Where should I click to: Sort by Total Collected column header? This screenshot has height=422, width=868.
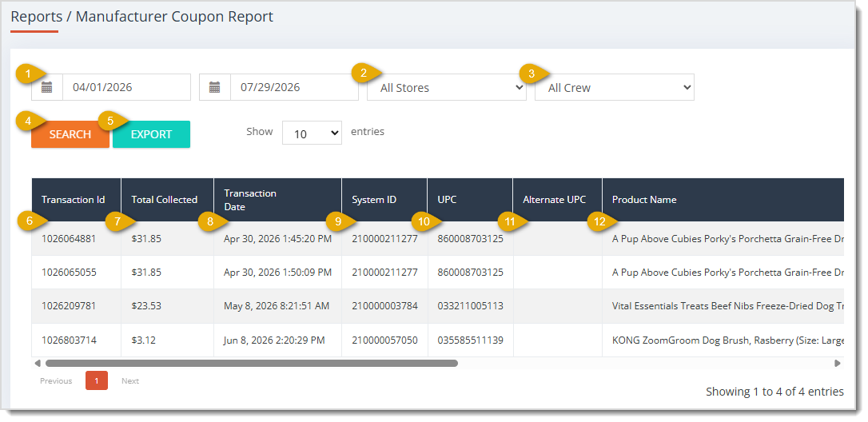click(167, 200)
